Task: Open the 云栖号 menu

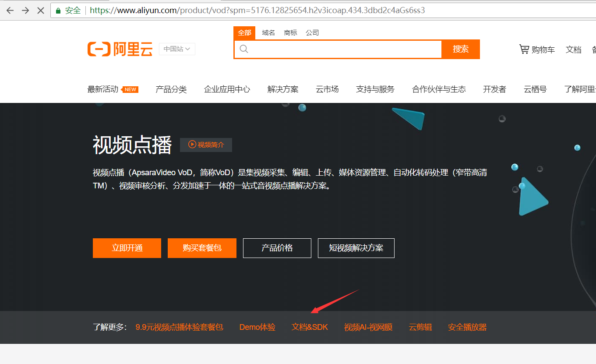Action: 535,89
